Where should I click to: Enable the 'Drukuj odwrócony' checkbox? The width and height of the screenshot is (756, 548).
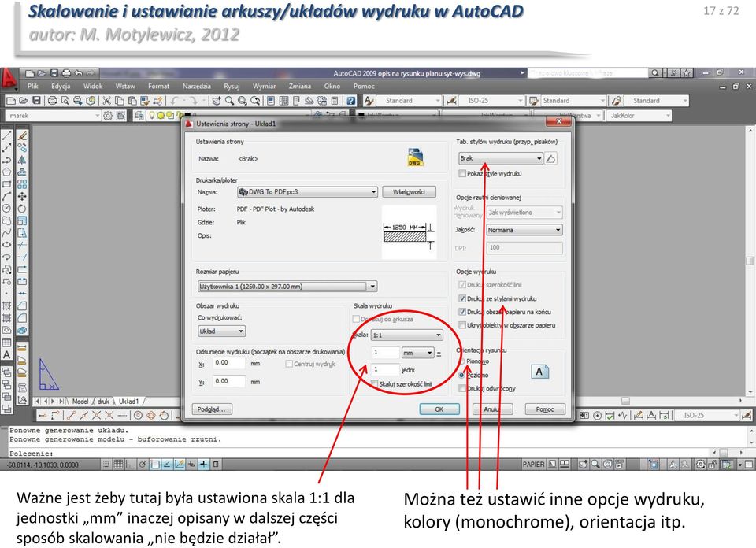462,388
